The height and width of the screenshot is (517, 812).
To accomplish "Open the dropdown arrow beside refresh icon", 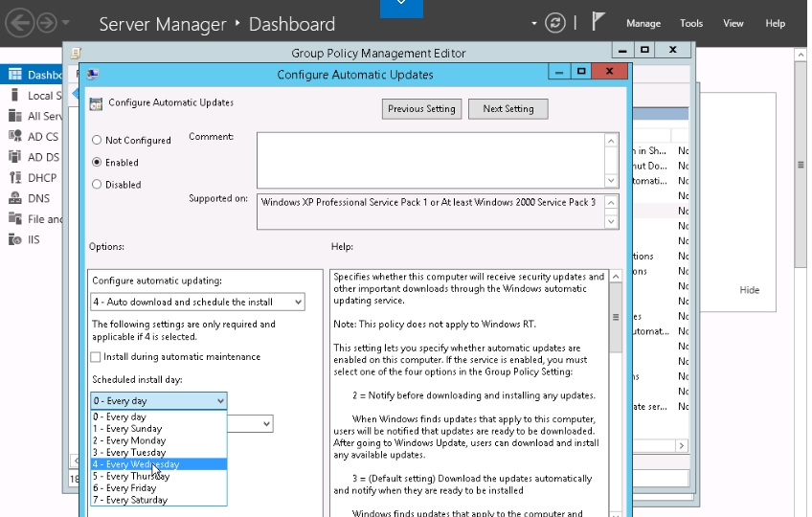I will pos(534,23).
